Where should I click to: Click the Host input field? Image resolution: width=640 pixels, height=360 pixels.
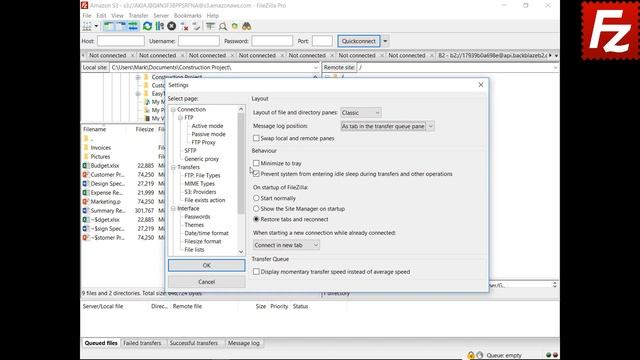[x=121, y=41]
